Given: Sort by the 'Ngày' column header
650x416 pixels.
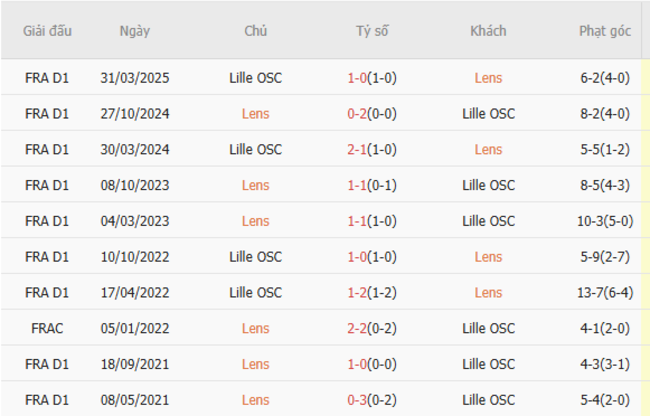Looking at the screenshot, I should (135, 31).
